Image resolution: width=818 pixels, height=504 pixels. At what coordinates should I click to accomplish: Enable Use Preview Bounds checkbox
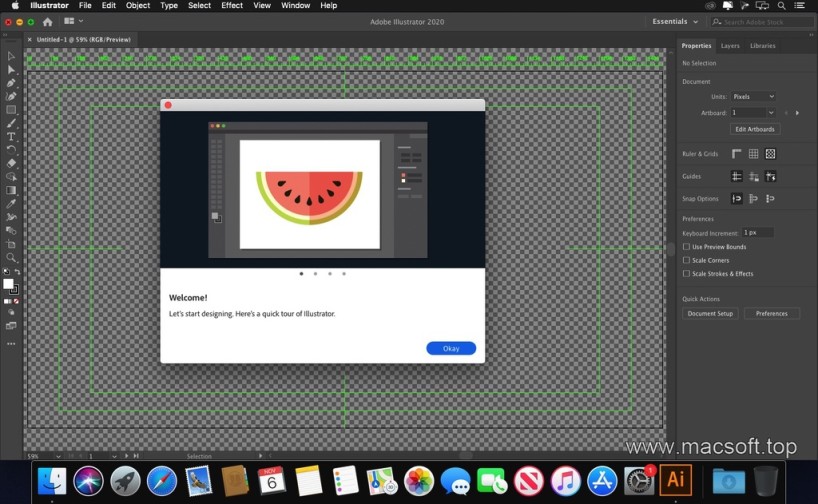pyautogui.click(x=686, y=246)
